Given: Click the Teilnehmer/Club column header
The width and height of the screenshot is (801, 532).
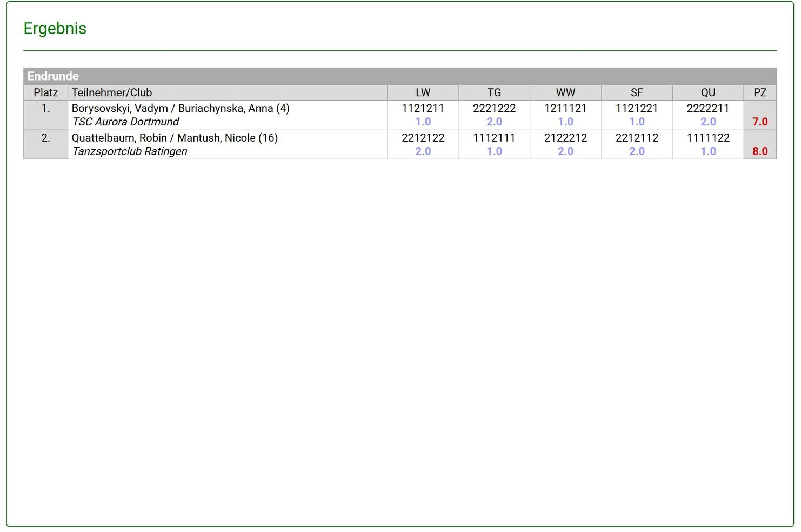Looking at the screenshot, I should pos(111,92).
